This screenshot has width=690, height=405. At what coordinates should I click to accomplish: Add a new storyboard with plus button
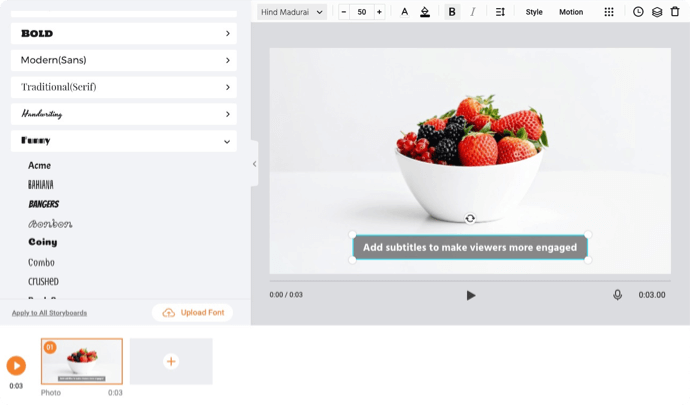tap(171, 361)
